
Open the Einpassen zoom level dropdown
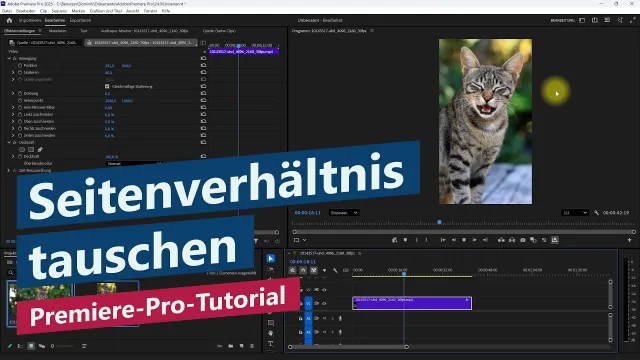(x=344, y=213)
